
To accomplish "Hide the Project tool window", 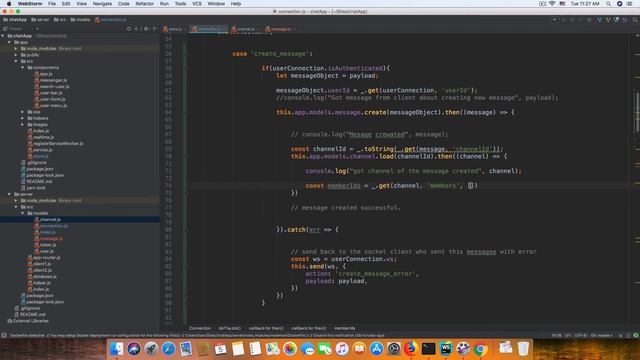I will (x=155, y=29).
